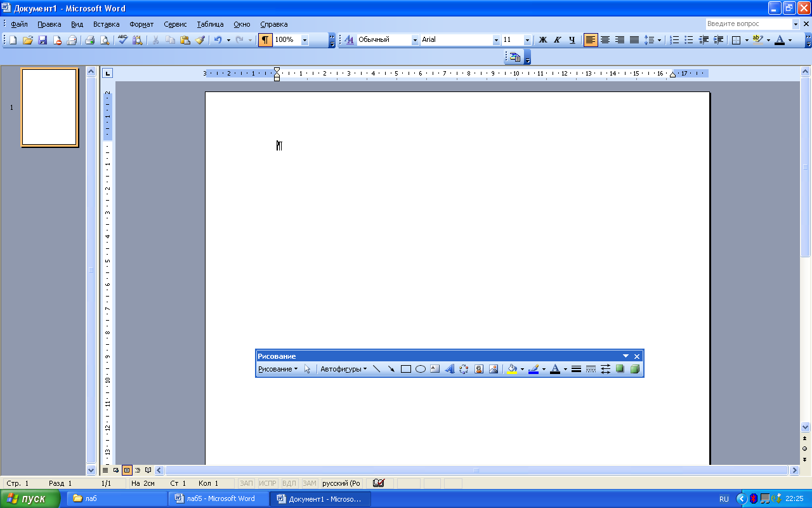Image resolution: width=812 pixels, height=508 pixels.
Task: Toggle Italic (К) formatting
Action: click(558, 40)
